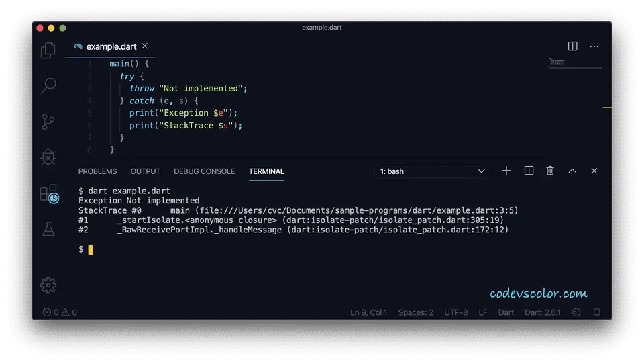
Task: Open Source Control view
Action: click(48, 122)
